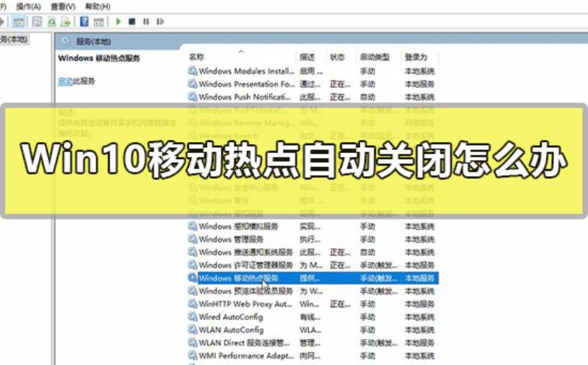Click gear icon of Windows 推送通知系统服务 row

(x=193, y=252)
